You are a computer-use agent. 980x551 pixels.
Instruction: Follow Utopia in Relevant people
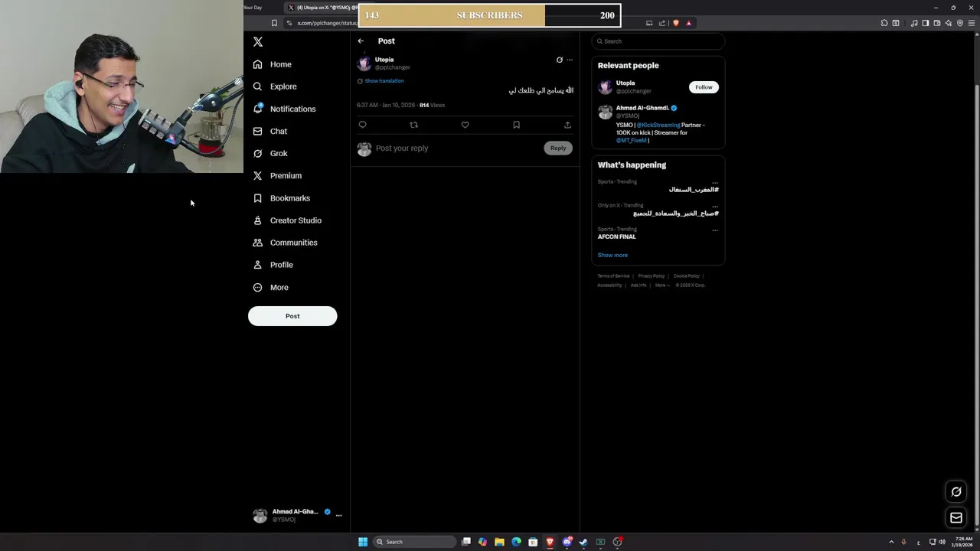(x=704, y=87)
